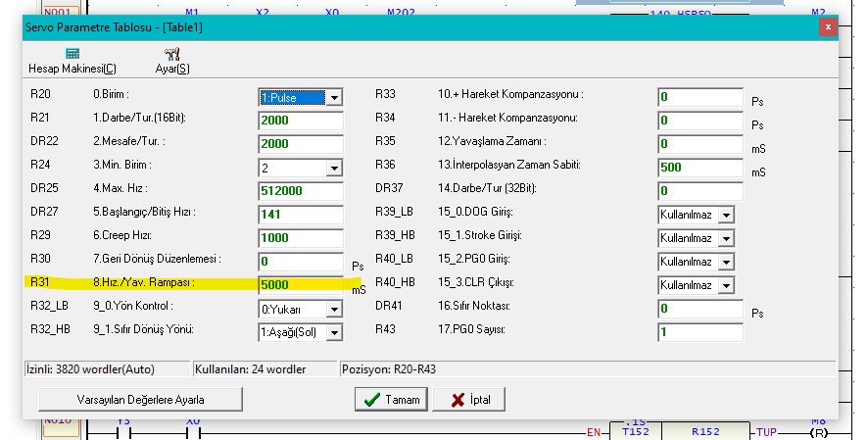Click the R152 register in ladder window
868x440 pixels.
click(705, 432)
